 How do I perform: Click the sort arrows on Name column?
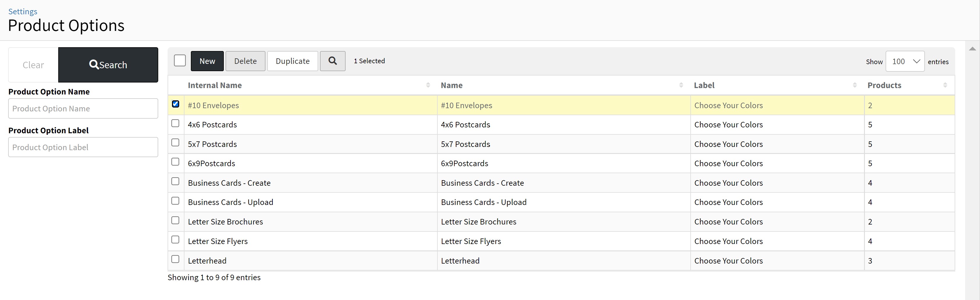(x=681, y=85)
